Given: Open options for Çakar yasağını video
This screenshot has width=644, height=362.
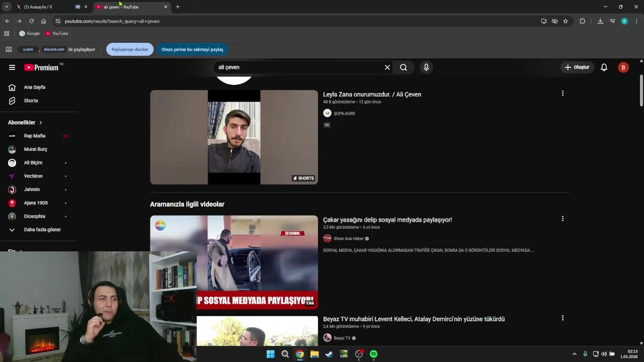Looking at the screenshot, I should coord(562,219).
